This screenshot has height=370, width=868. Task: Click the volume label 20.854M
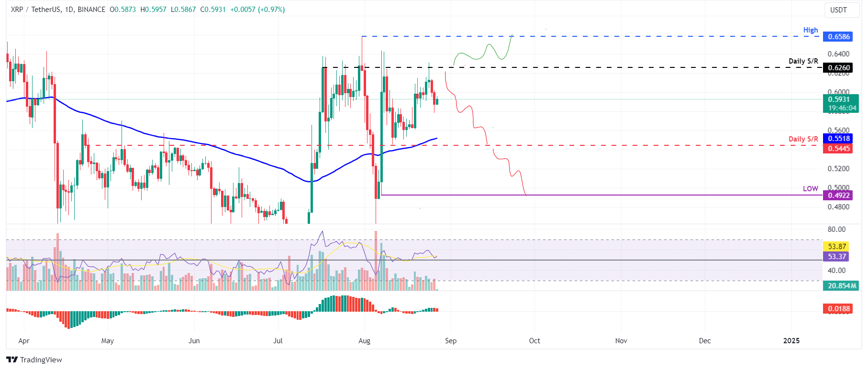[x=841, y=286]
